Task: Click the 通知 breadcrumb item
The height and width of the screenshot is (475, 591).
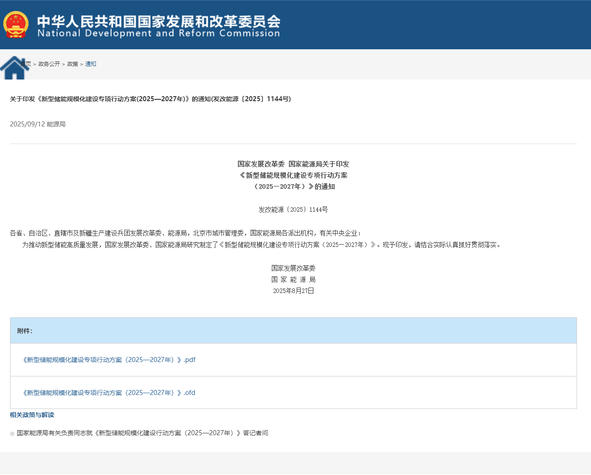Action: click(x=91, y=64)
